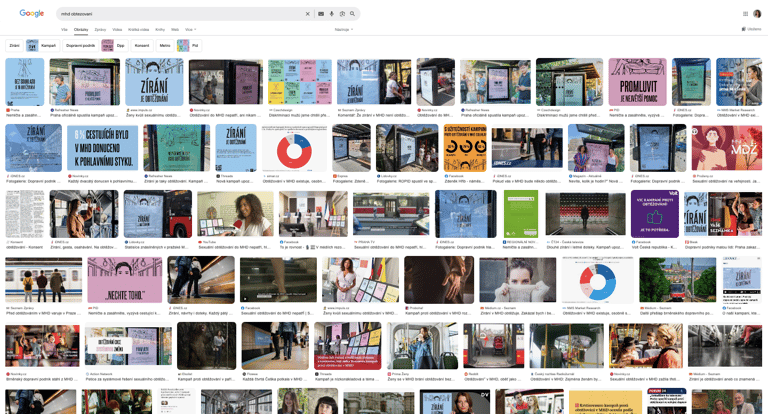Click into the search field containing 'mhd obtezovani'

point(180,14)
